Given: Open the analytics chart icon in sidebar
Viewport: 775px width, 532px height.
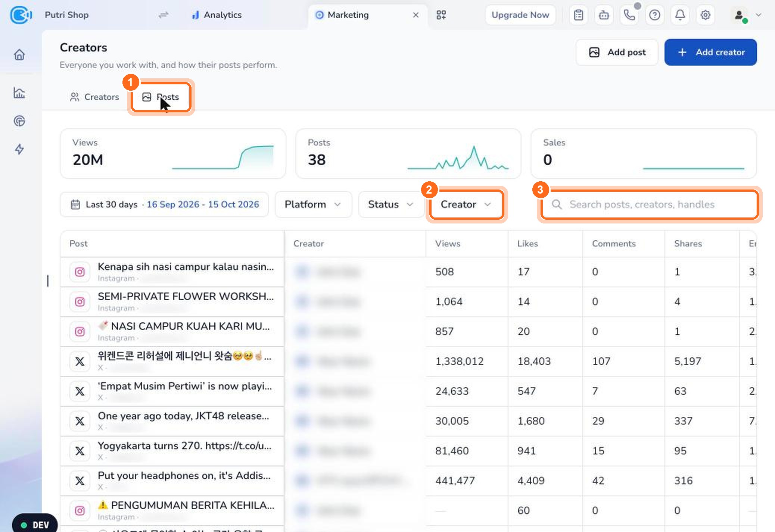Looking at the screenshot, I should click(19, 93).
